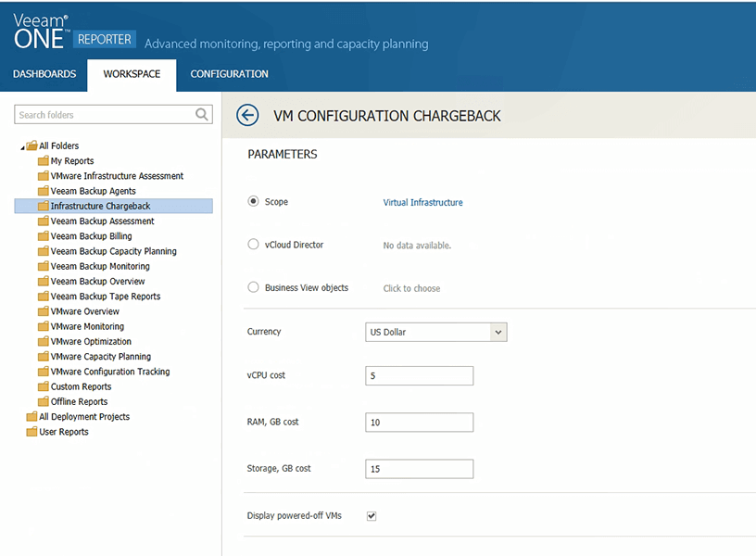Click the Custom Reports folder icon

[43, 386]
